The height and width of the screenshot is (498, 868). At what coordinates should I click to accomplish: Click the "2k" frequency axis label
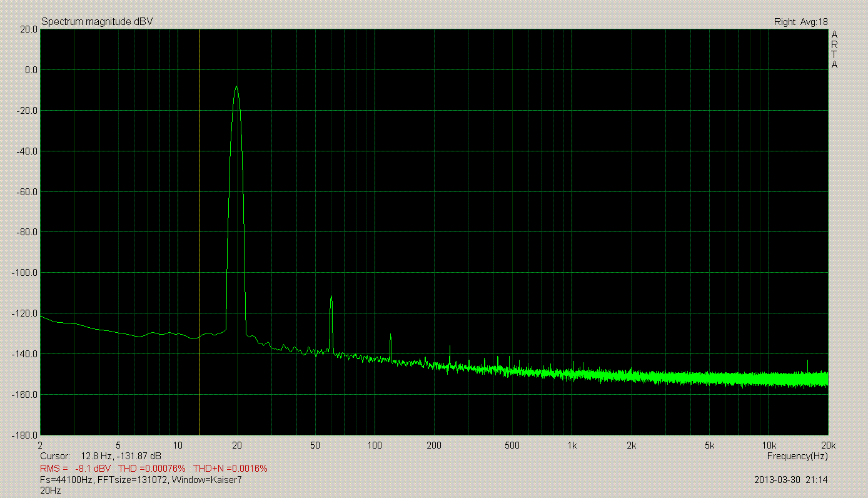coord(631,445)
